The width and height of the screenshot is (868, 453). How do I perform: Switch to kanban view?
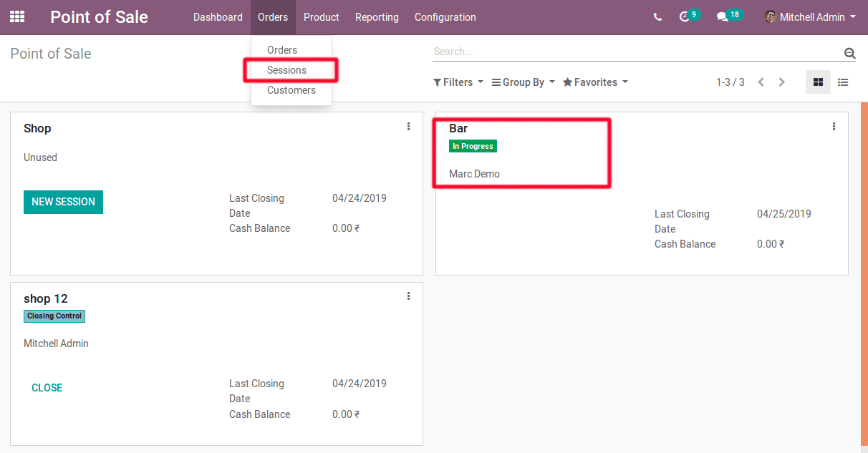tap(818, 82)
